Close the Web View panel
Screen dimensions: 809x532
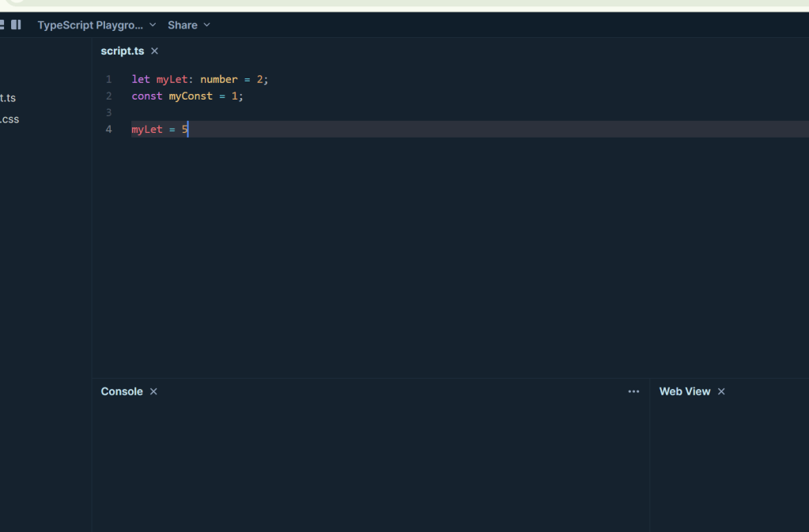coord(721,391)
